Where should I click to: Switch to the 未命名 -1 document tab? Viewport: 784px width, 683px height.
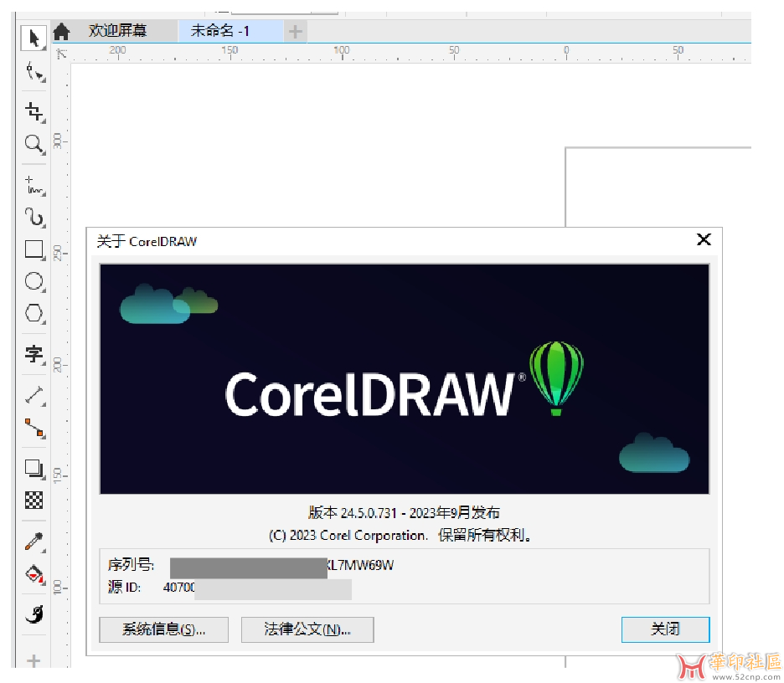click(x=220, y=31)
